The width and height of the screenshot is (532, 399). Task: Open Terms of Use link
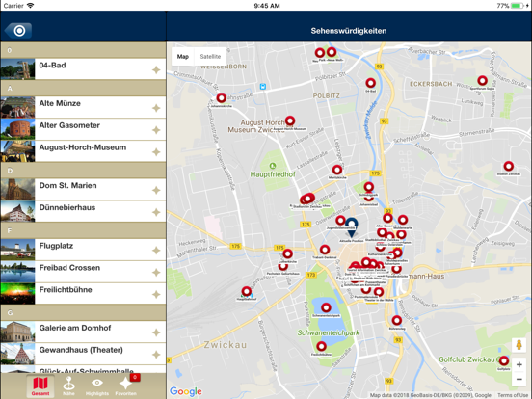click(x=513, y=395)
